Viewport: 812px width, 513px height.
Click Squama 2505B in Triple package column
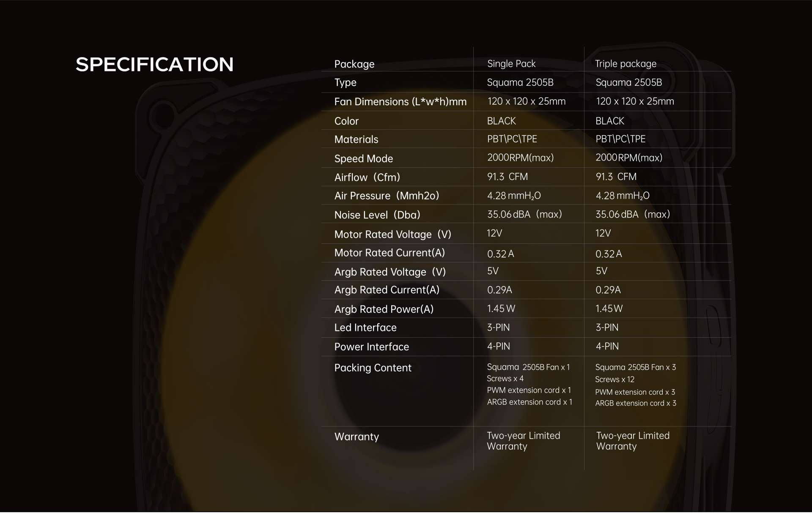pyautogui.click(x=629, y=82)
